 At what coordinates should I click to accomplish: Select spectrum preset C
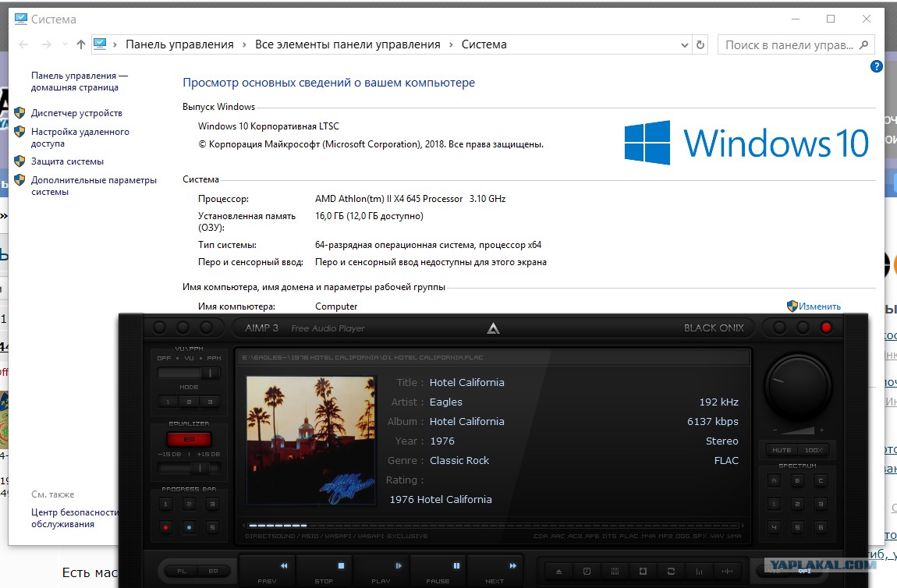click(x=821, y=480)
